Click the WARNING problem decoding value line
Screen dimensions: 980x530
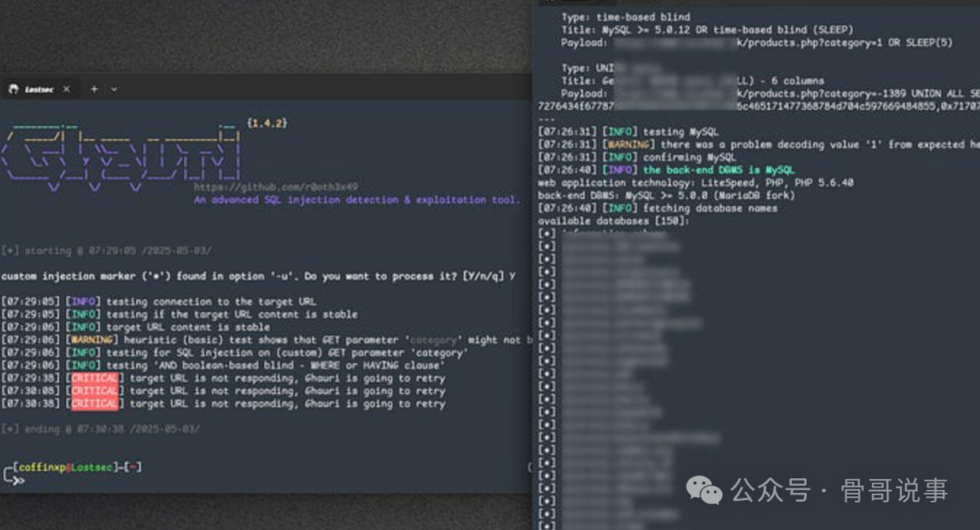[759, 145]
